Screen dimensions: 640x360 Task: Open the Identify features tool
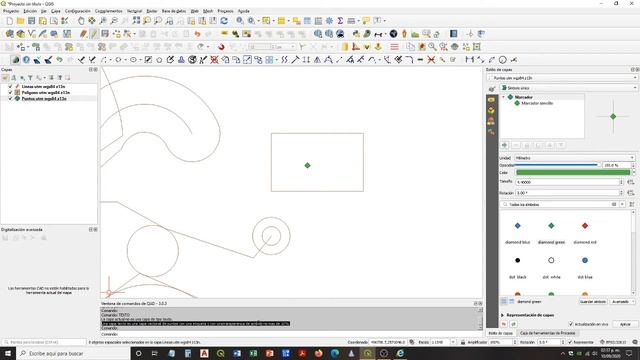(x=240, y=21)
